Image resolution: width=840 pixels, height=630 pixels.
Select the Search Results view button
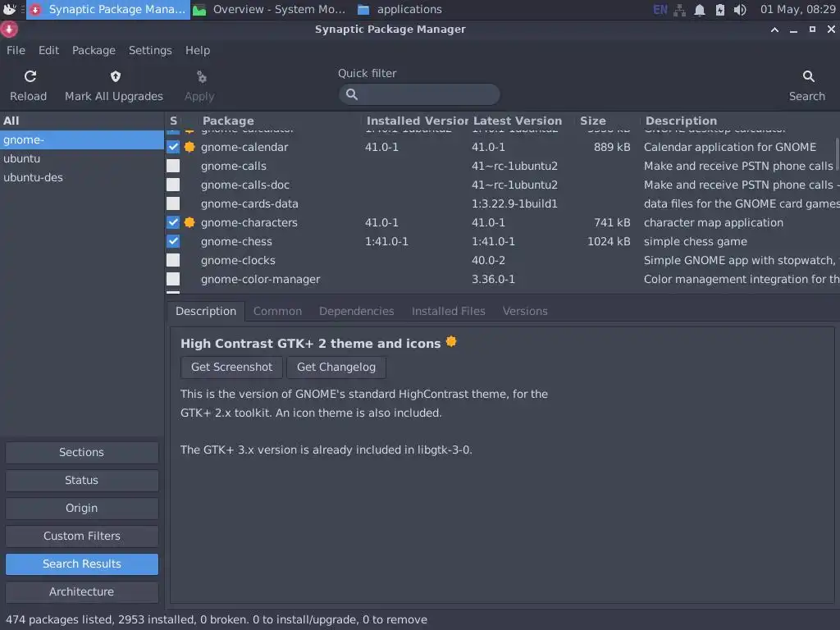tap(81, 564)
